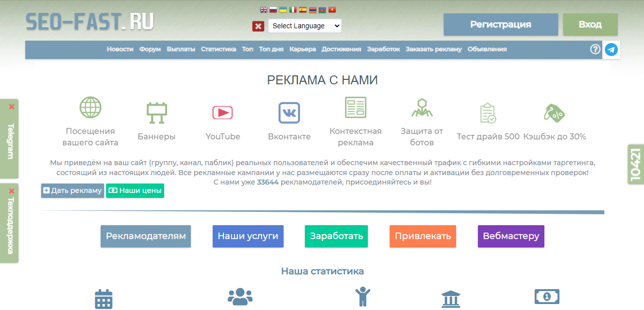Image resolution: width=644 pixels, height=310 pixels.
Task: Open the YouTube play icon
Action: (x=223, y=113)
